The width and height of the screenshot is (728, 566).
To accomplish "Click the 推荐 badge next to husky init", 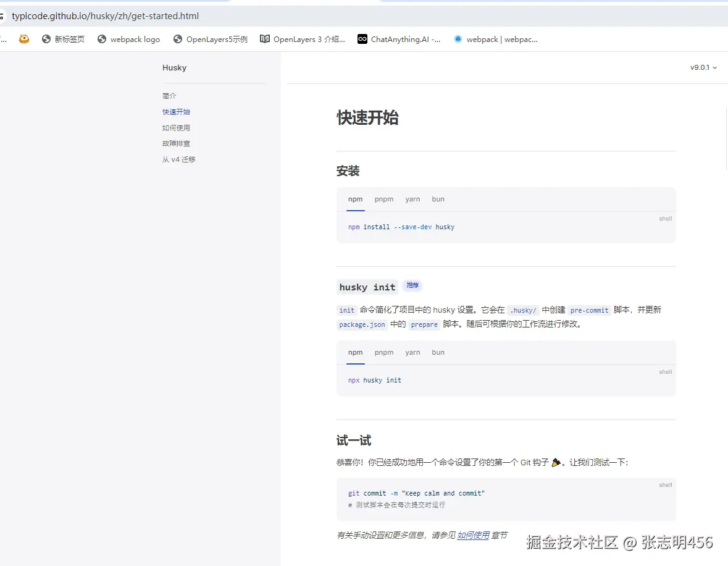I will 412,285.
